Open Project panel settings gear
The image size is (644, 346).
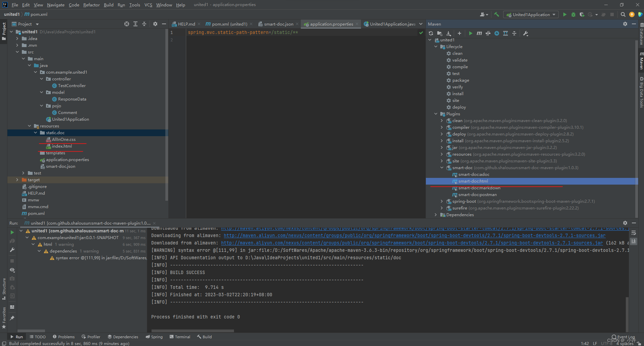[155, 24]
